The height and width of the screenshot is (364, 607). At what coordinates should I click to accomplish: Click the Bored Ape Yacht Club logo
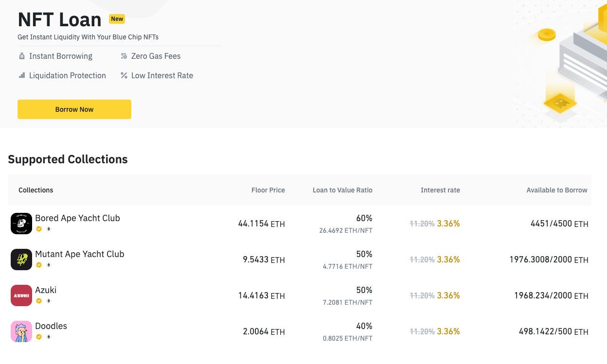[21, 224]
